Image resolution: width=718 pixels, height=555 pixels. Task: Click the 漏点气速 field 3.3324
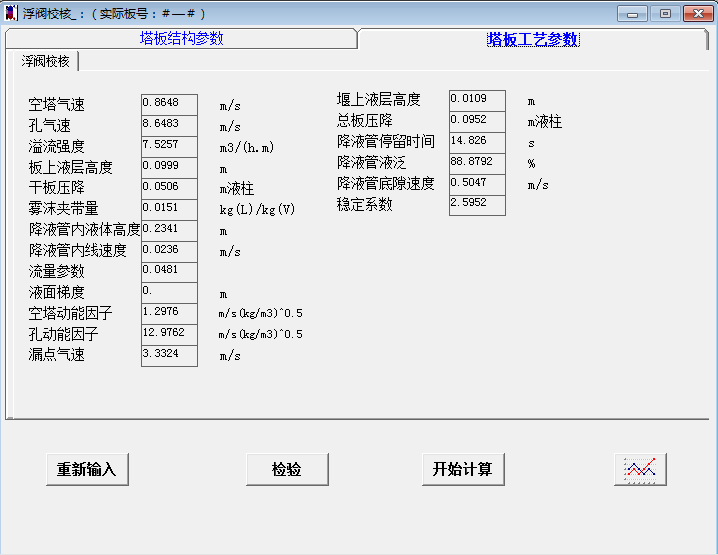[169, 356]
